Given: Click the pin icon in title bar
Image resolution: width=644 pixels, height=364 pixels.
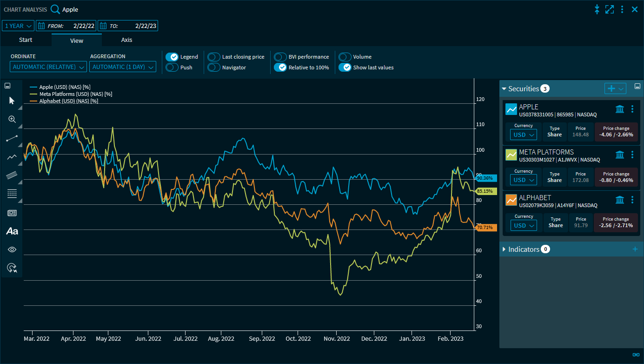Looking at the screenshot, I should point(597,9).
